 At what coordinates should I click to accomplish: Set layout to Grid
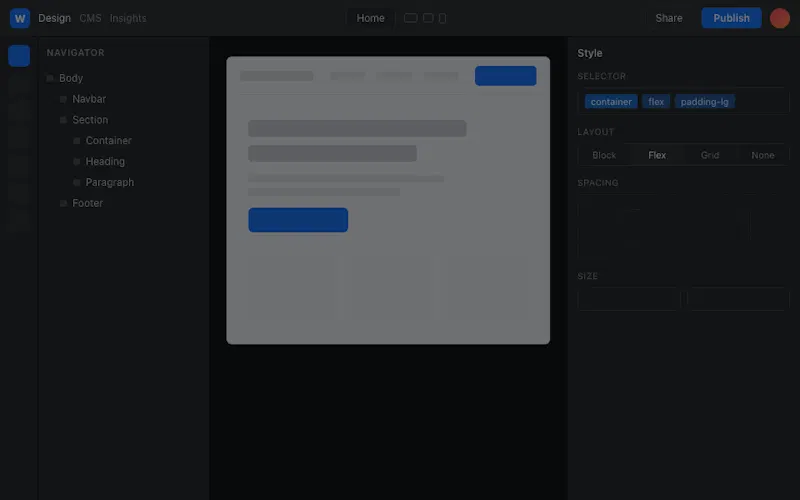click(710, 155)
